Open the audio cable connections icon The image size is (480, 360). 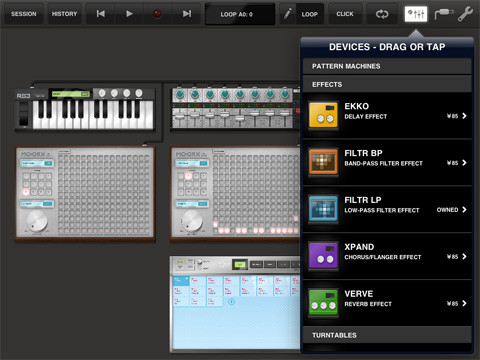443,14
